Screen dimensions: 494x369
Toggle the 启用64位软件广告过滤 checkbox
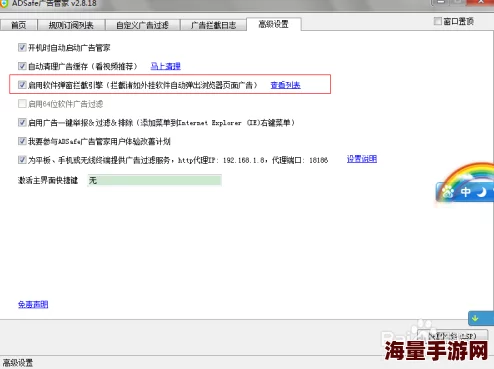click(x=22, y=104)
